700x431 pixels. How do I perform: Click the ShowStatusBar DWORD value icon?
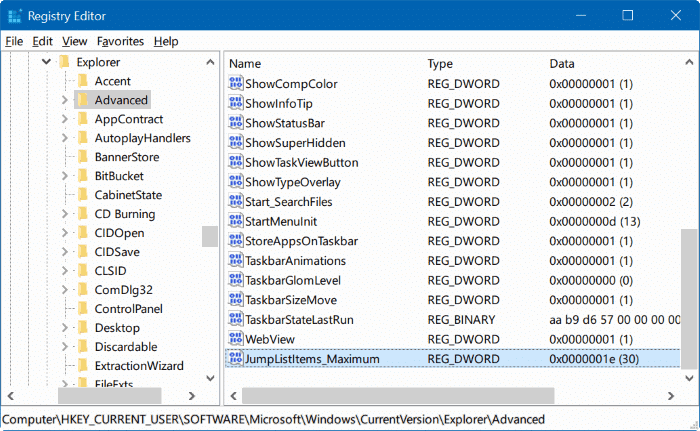(235, 123)
